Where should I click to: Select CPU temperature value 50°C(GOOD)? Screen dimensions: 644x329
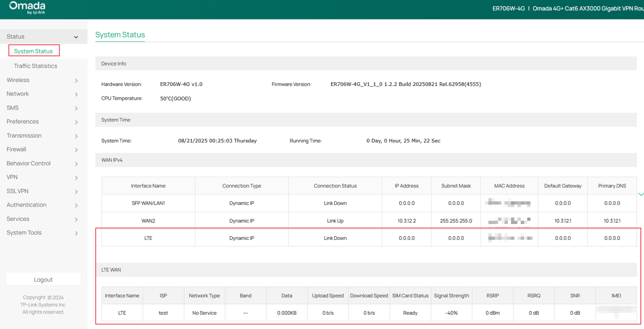(x=175, y=99)
